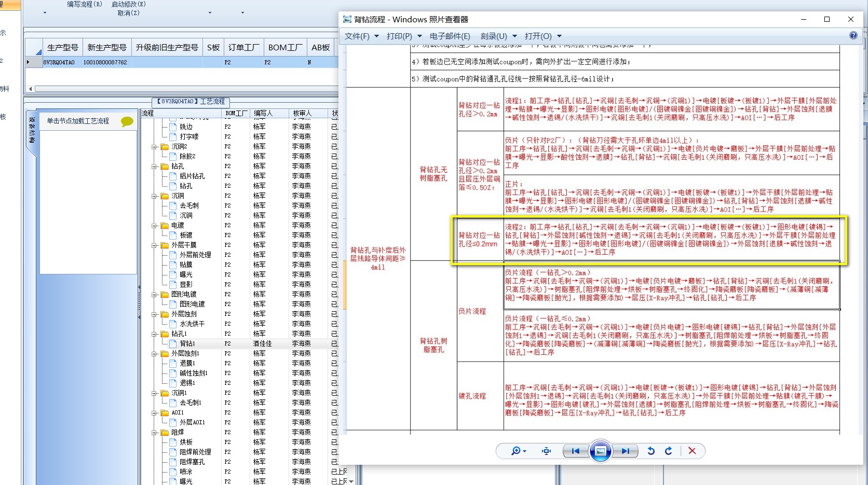
Task: Click the 曝光 document icon under 外层干膜
Action: [x=173, y=275]
